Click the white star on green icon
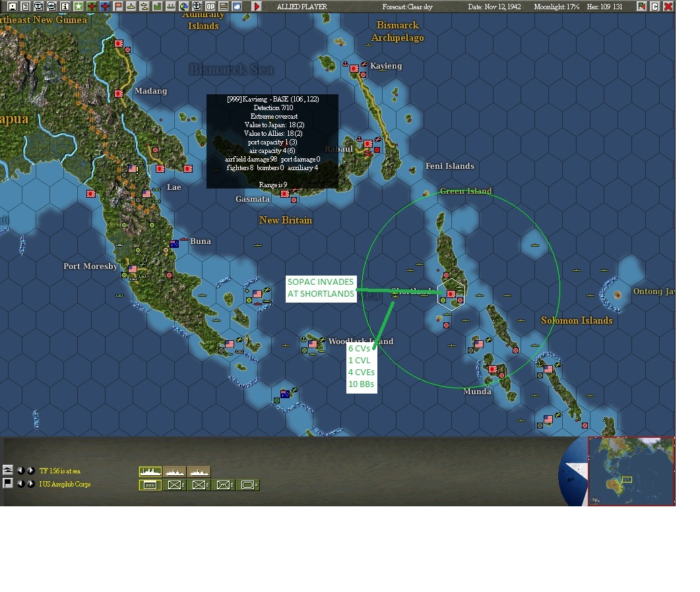Image resolution: width=700 pixels, height=592 pixels. pos(79,6)
